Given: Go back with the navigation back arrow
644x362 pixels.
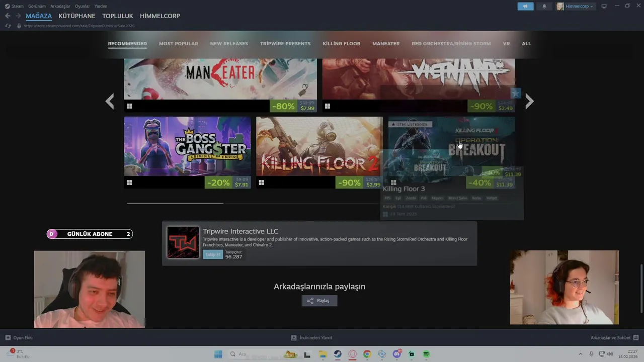Looking at the screenshot, I should [x=8, y=16].
